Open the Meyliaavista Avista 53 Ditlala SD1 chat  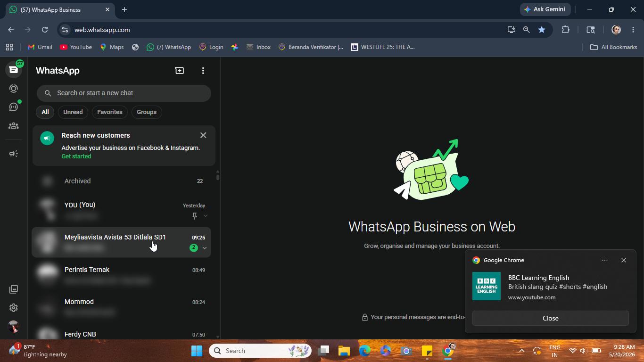(122, 242)
